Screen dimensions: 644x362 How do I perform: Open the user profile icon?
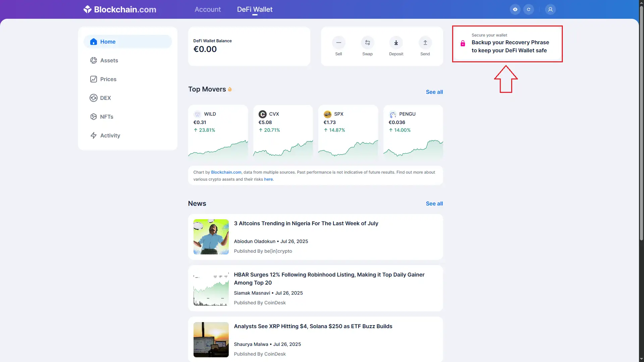pyautogui.click(x=550, y=9)
